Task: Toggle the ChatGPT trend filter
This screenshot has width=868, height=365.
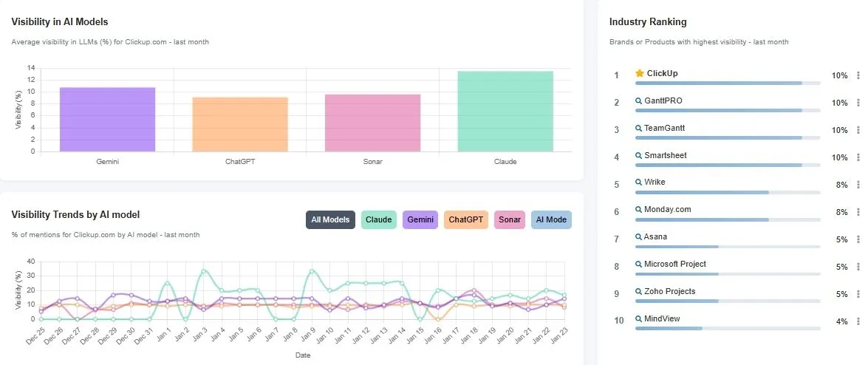Action: pyautogui.click(x=466, y=220)
